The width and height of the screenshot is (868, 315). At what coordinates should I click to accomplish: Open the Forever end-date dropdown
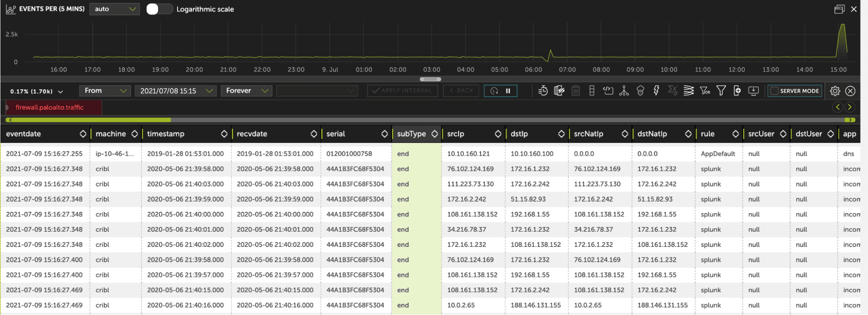(x=247, y=91)
